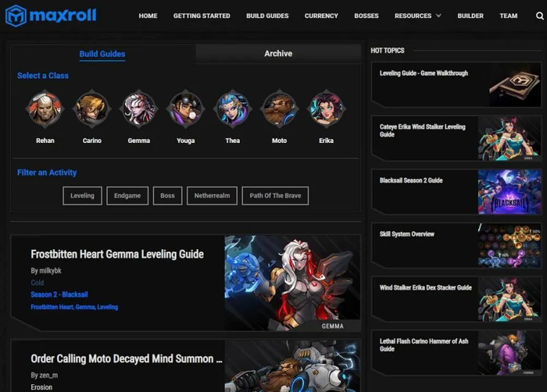Image resolution: width=547 pixels, height=392 pixels.
Task: Enable the Netherrealm activity filter
Action: click(212, 196)
